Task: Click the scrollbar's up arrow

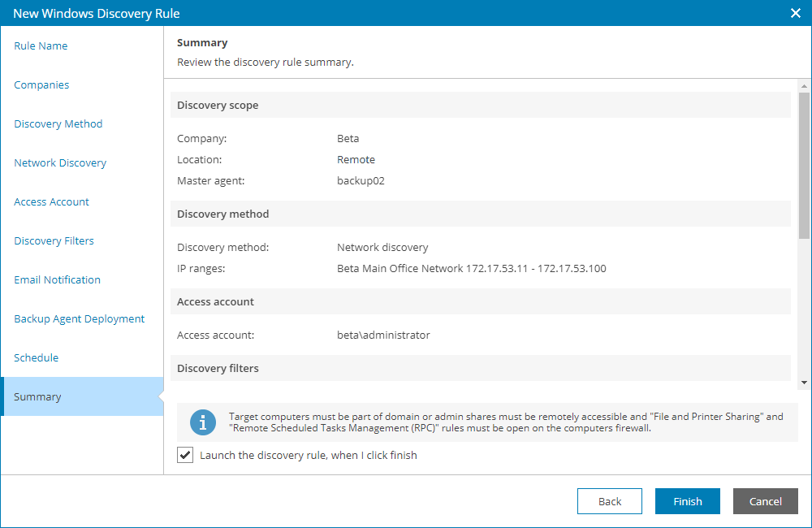Action: coord(802,84)
